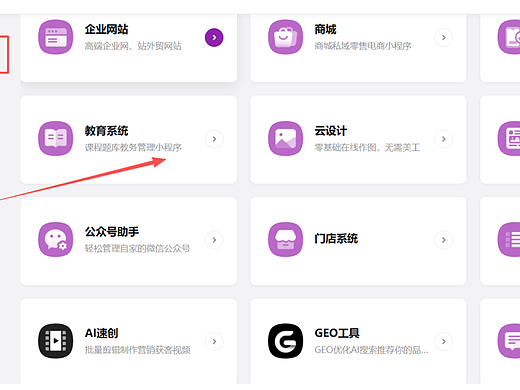Select the 教育系统 title

(106, 131)
